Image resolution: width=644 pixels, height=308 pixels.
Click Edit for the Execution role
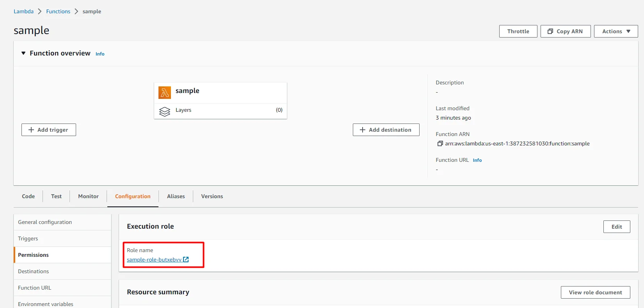(617, 227)
